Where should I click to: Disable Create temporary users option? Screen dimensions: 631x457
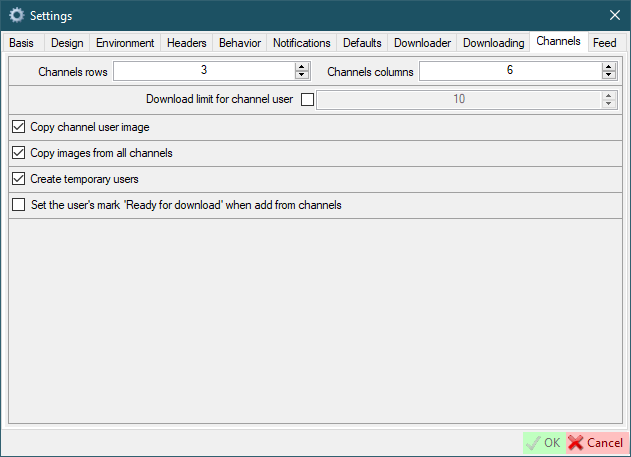[18, 179]
